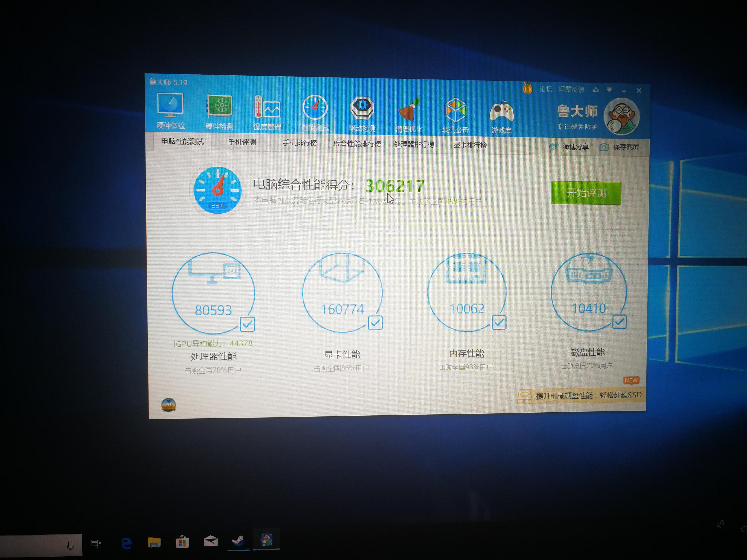Viewport: 747px width, 560px height.
Task: Toggle the processor performance checkbox
Action: (248, 324)
